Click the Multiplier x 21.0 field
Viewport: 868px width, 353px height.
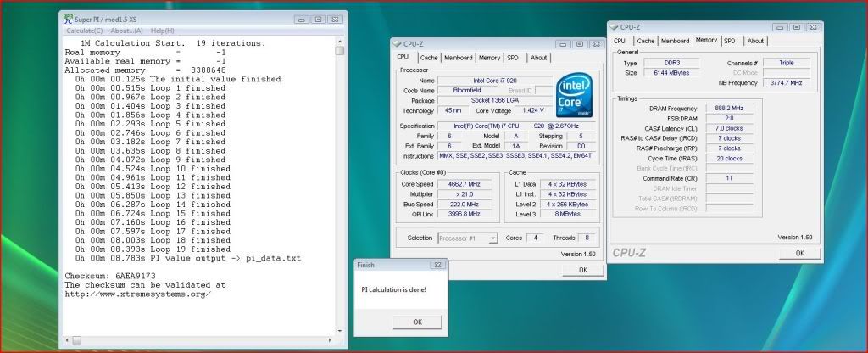click(x=465, y=194)
